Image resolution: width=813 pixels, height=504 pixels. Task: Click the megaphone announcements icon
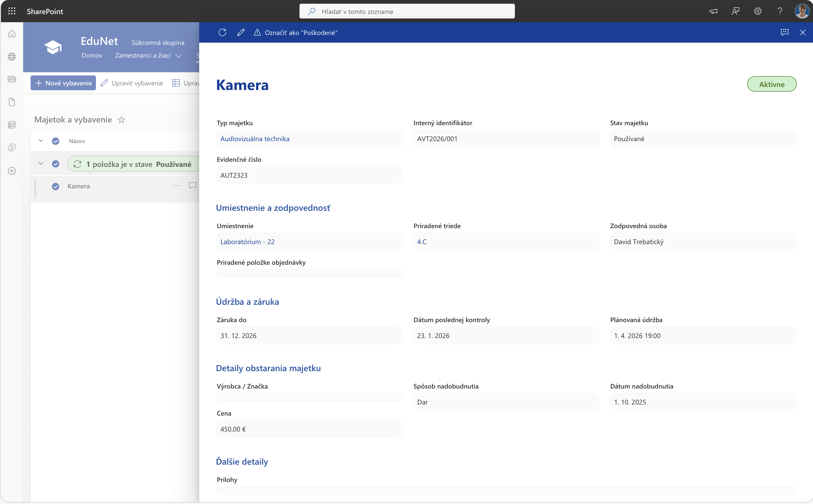click(x=713, y=11)
